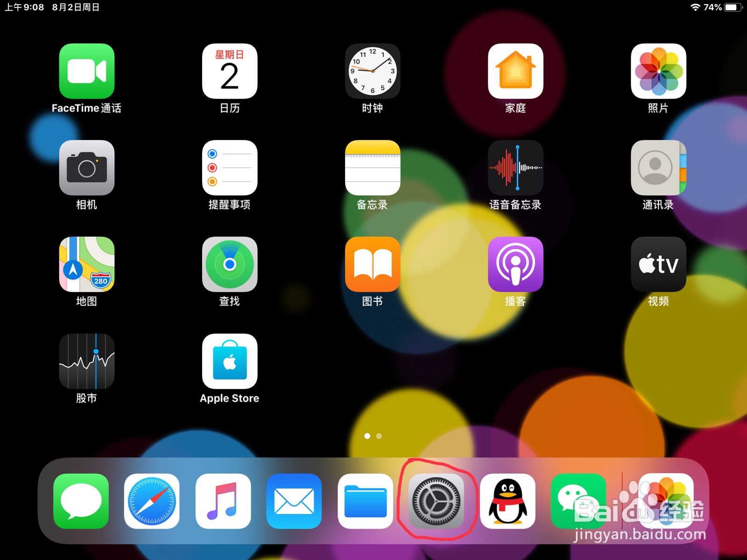Launch the 相机 camera app
The height and width of the screenshot is (560, 747).
click(87, 168)
